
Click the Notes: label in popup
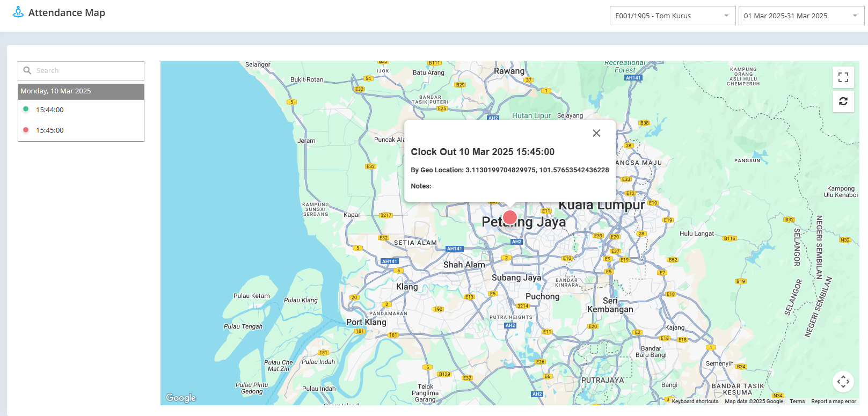tap(421, 186)
